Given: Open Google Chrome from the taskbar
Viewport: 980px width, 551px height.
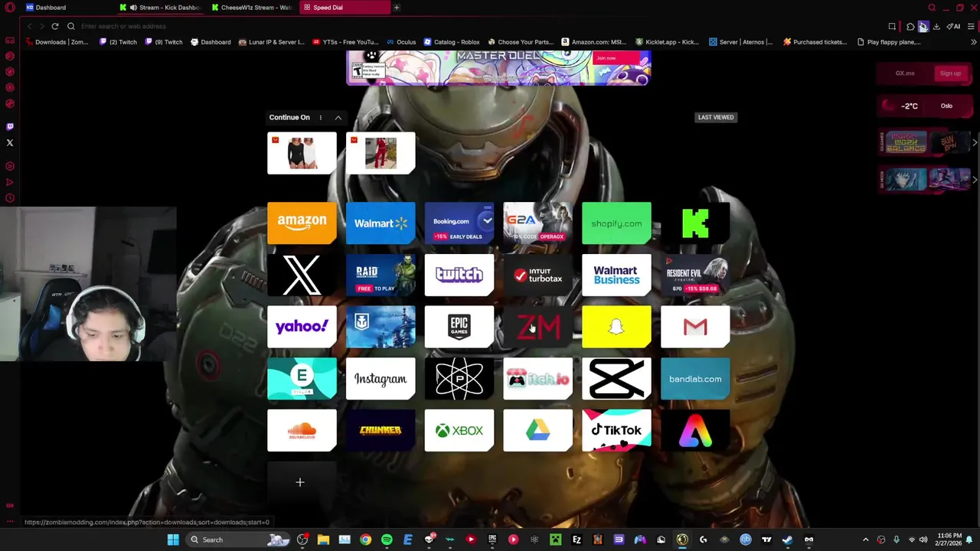Looking at the screenshot, I should (x=365, y=540).
